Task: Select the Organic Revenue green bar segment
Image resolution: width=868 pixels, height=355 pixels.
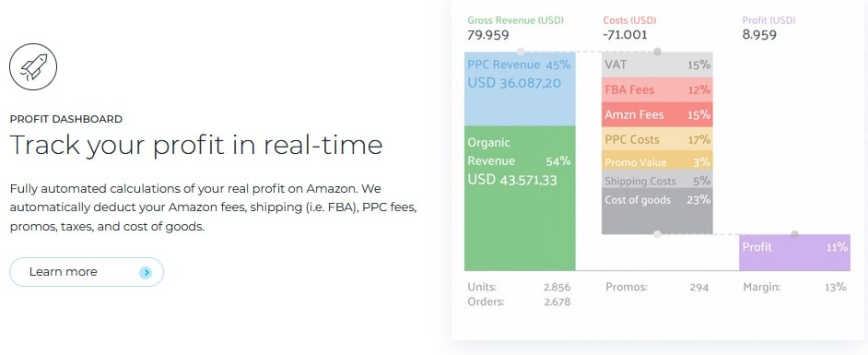Action: [x=520, y=198]
